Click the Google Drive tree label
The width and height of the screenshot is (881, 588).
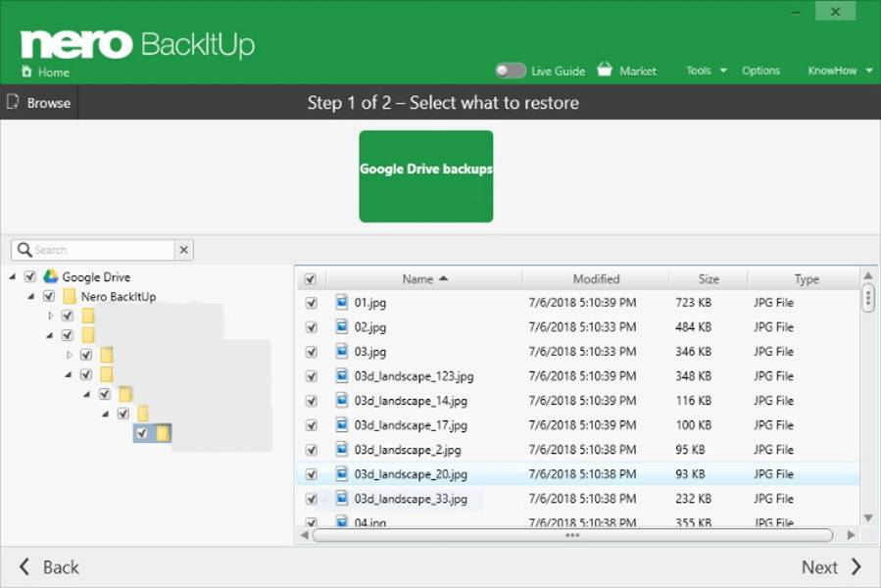pos(96,276)
